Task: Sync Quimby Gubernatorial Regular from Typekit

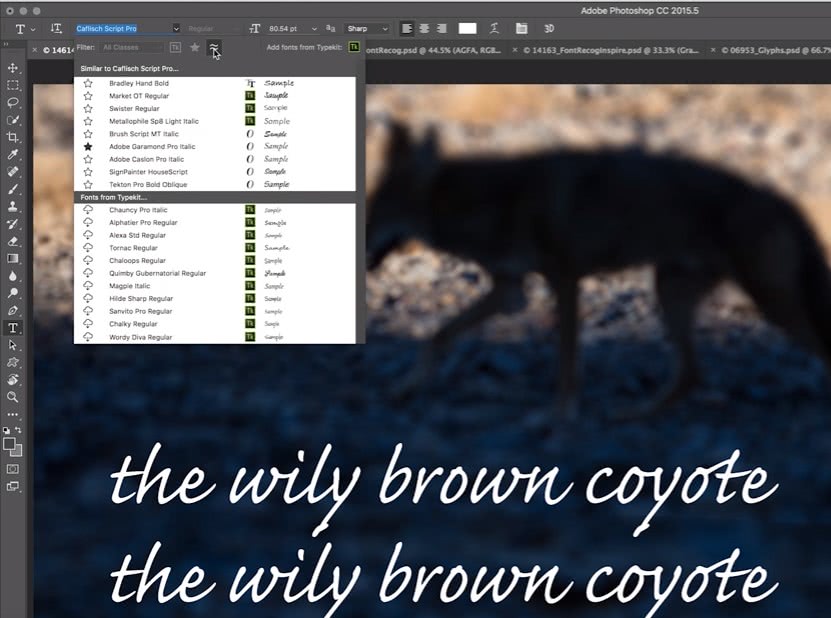Action: click(88, 273)
